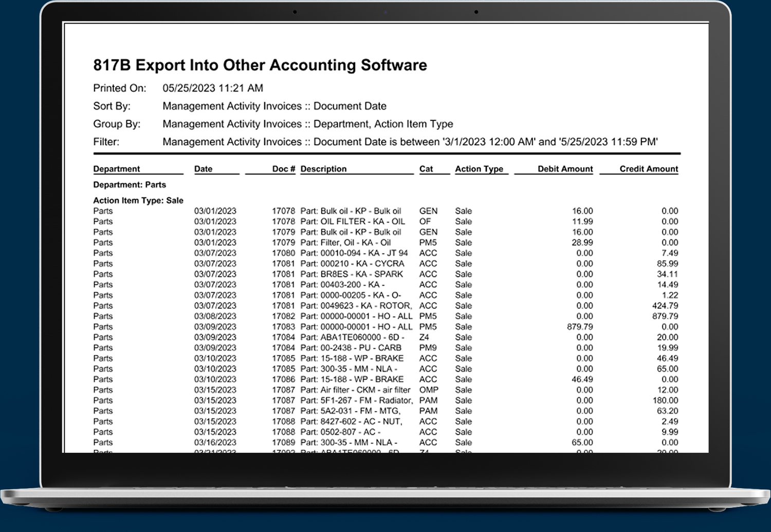The height and width of the screenshot is (532, 771).
Task: Click credit amount 879.79
Action: point(666,316)
